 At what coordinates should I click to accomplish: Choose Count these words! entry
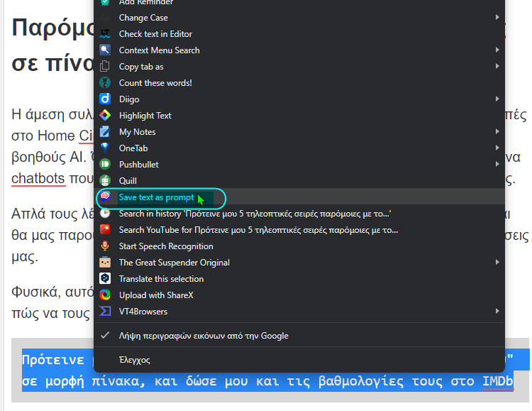click(x=299, y=83)
